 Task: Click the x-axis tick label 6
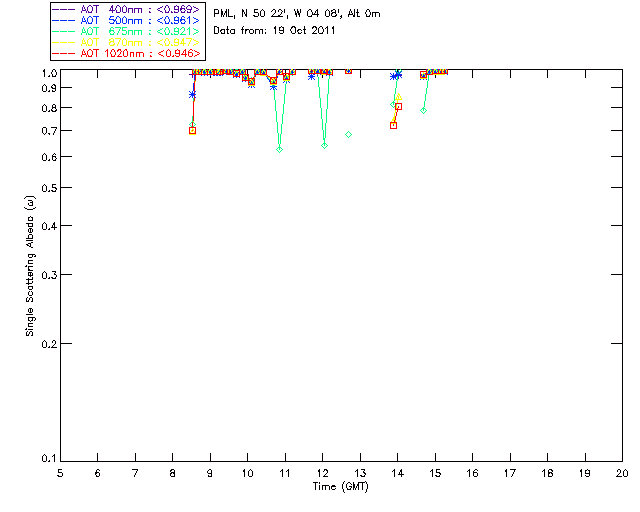point(98,473)
